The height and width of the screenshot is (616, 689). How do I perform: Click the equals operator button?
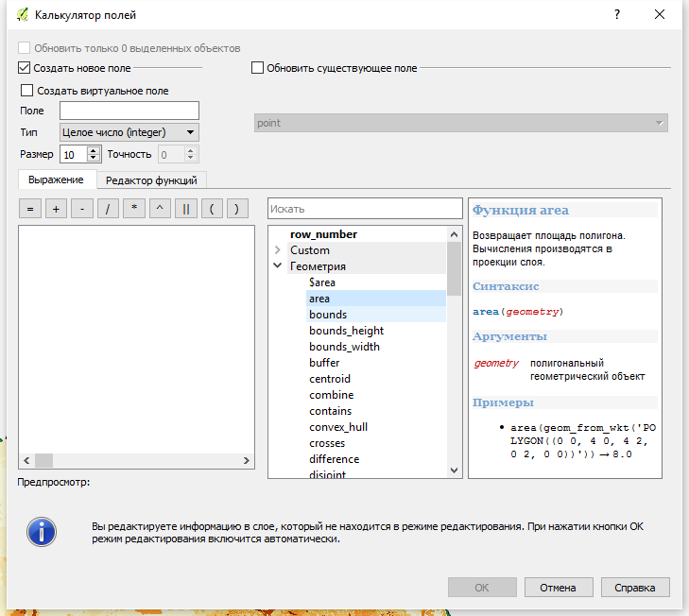30,209
